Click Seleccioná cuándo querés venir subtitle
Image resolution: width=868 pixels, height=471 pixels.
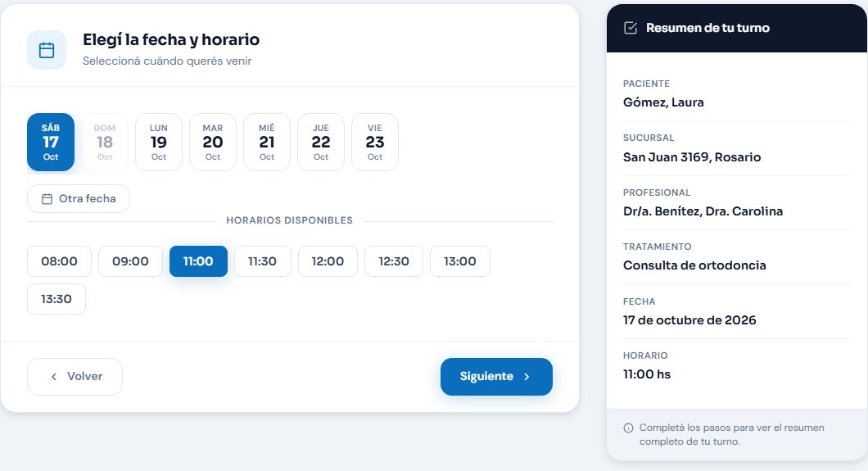tap(167, 61)
